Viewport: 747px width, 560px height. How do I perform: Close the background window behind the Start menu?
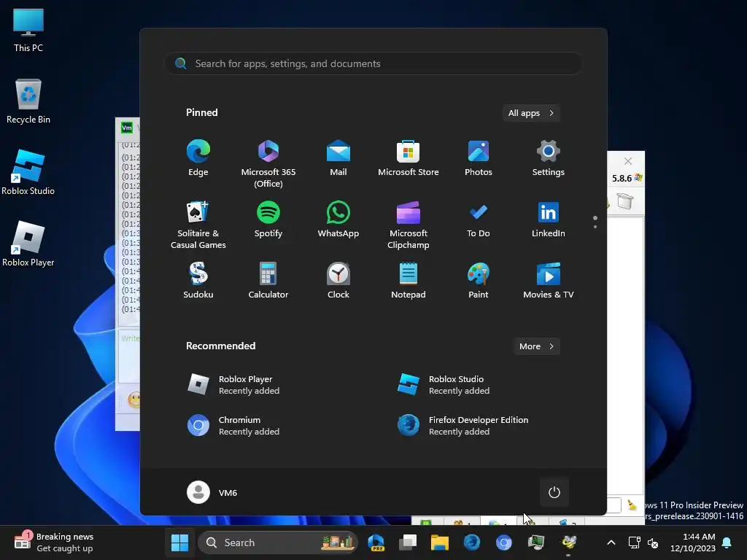coord(628,161)
